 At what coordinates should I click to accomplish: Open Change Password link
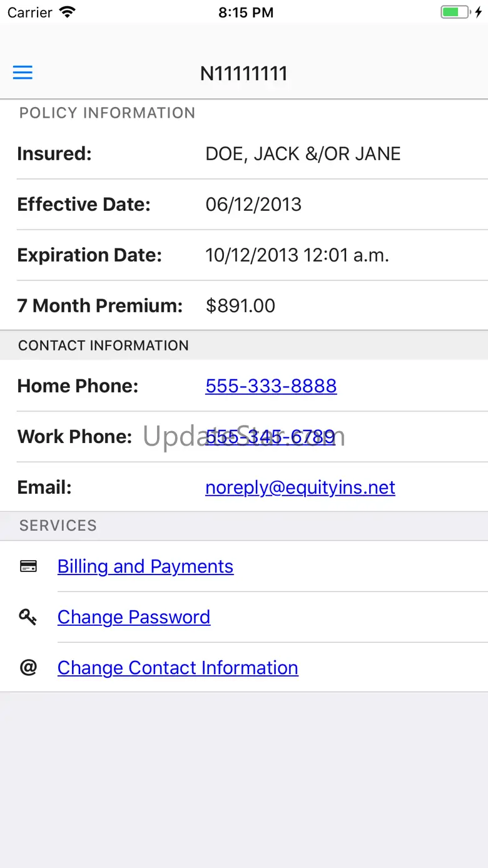click(x=134, y=617)
